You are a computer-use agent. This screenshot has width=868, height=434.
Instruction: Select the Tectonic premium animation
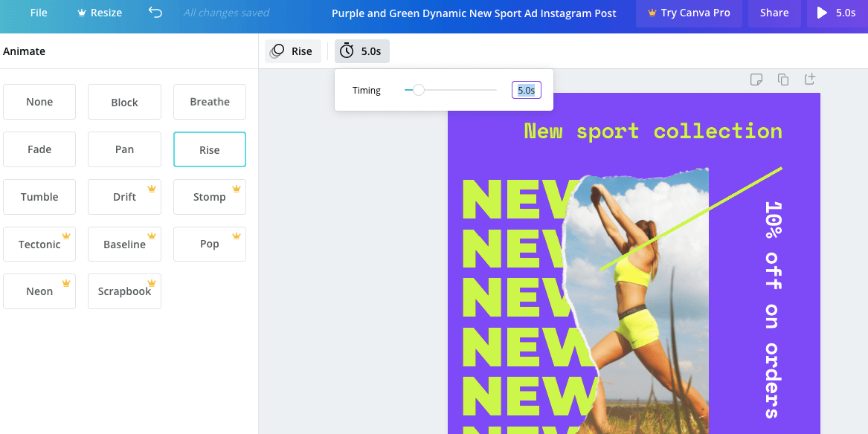click(x=39, y=244)
